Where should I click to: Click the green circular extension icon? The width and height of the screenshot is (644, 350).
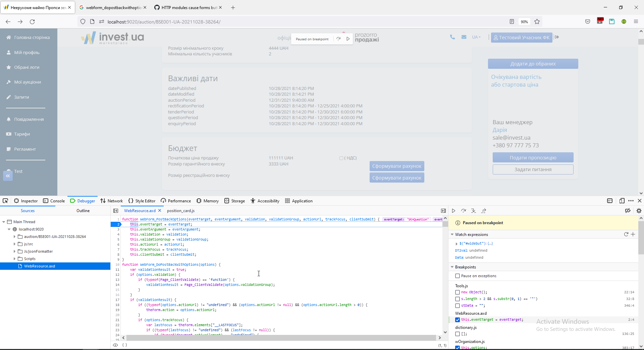(x=624, y=21)
